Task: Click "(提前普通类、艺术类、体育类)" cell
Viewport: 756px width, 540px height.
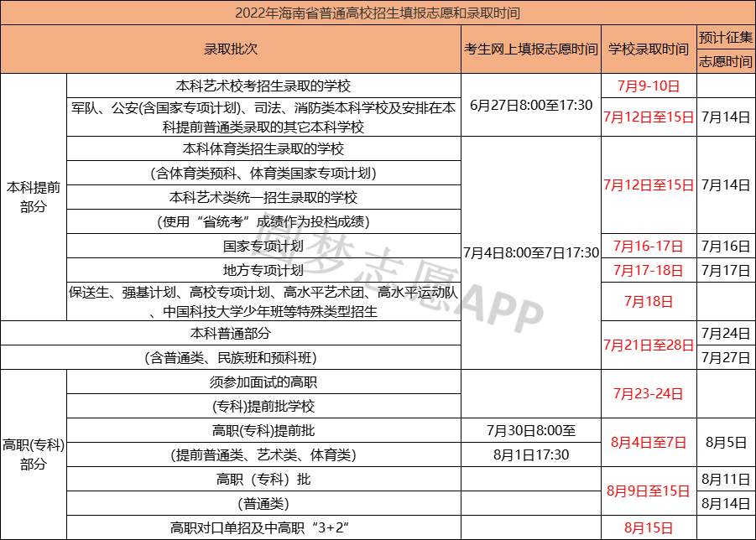Action: pos(263,454)
